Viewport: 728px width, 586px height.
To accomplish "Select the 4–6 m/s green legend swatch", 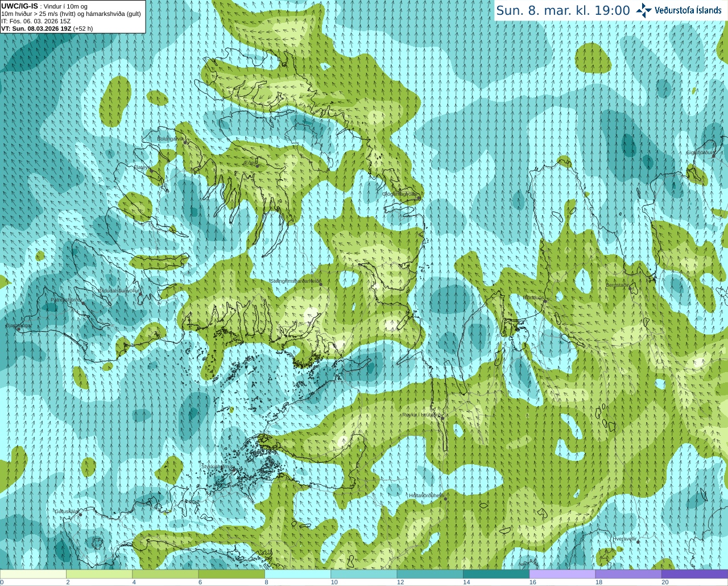I will pos(165,574).
